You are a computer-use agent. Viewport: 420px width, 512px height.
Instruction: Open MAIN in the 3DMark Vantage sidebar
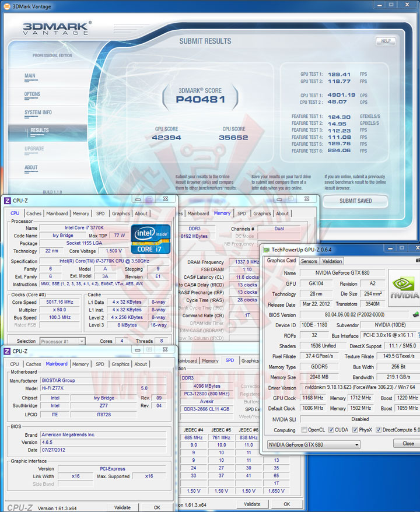(x=30, y=76)
